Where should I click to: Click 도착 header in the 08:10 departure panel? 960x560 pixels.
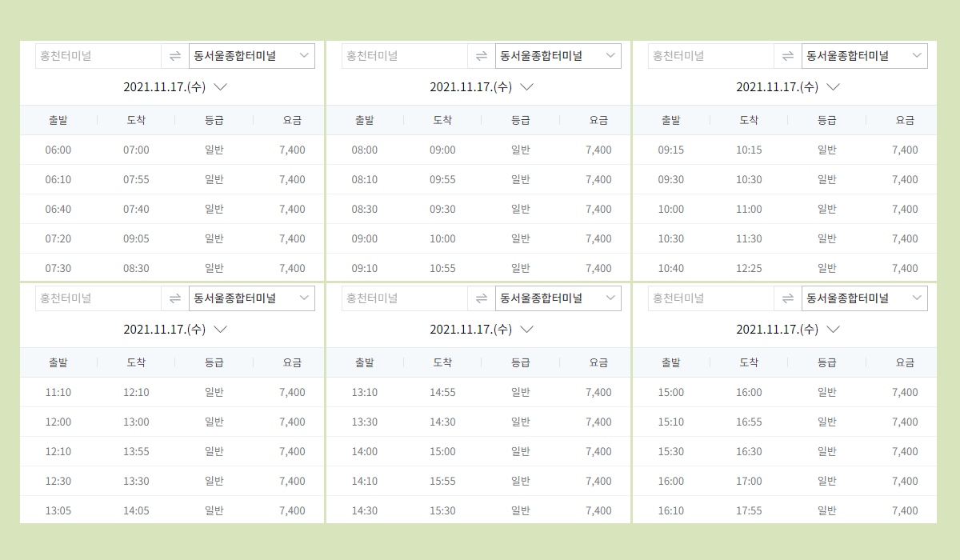click(x=442, y=120)
